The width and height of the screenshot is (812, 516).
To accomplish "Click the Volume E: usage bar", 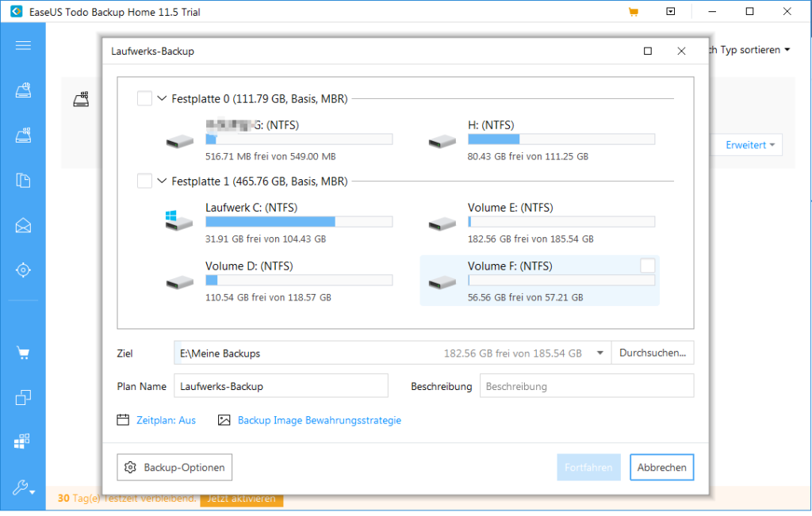I will (x=561, y=222).
